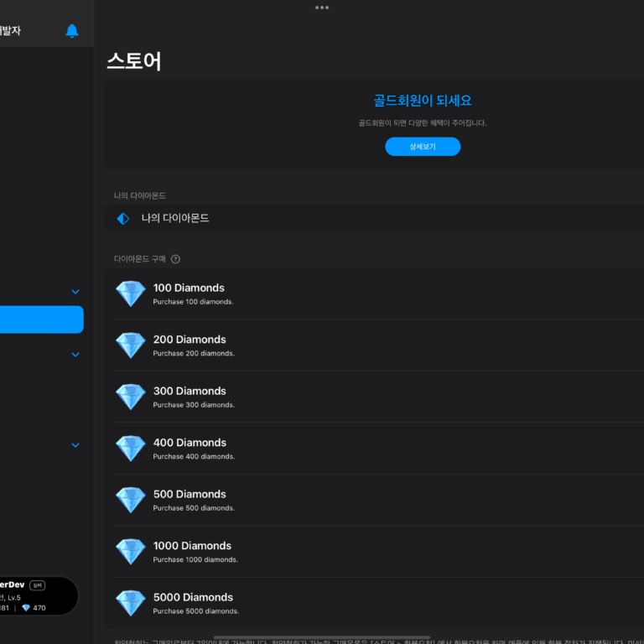This screenshot has height=644, width=644.
Task: Open notifications with the bell icon
Action: pos(72,31)
